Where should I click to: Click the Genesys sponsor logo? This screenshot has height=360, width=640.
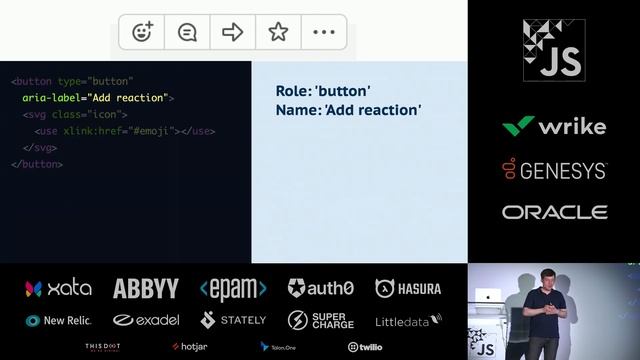pyautogui.click(x=554, y=169)
